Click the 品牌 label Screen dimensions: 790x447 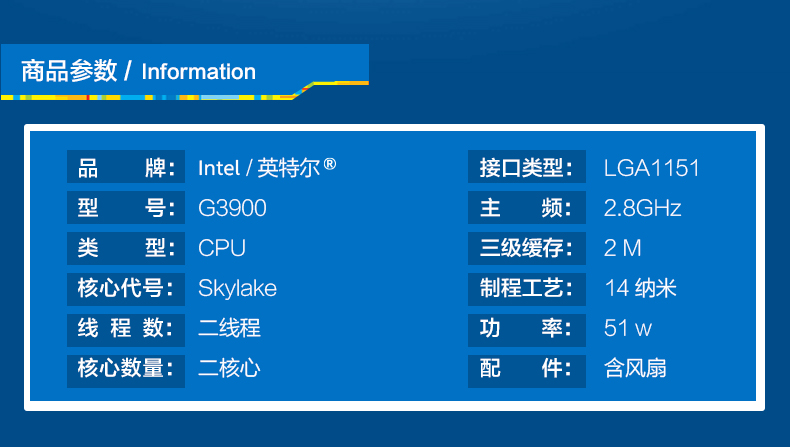pos(126,168)
